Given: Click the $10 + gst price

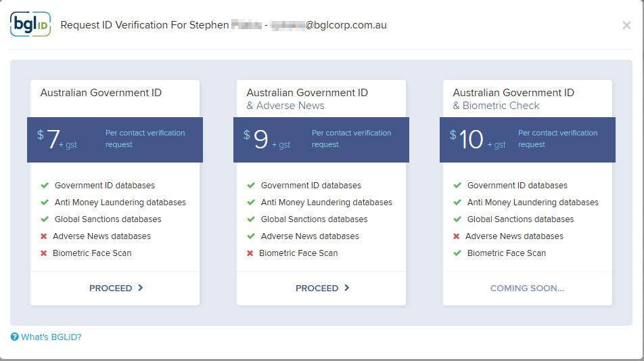Looking at the screenshot, I should coord(478,140).
